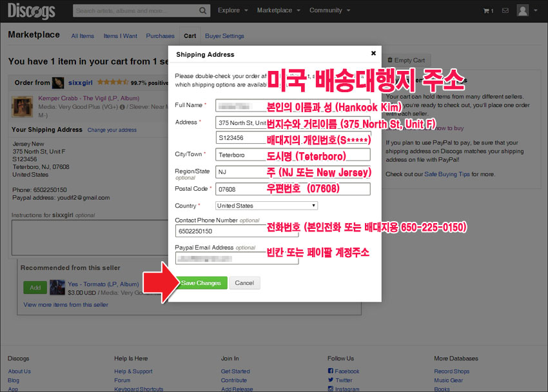Image resolution: width=548 pixels, height=392 pixels.
Task: Open Help & Support footer link
Action: pos(133,371)
